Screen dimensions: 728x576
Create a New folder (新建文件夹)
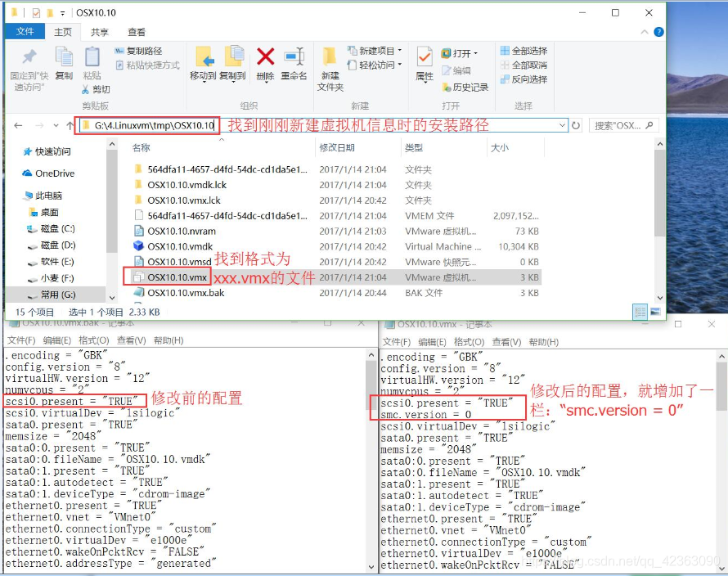330,68
